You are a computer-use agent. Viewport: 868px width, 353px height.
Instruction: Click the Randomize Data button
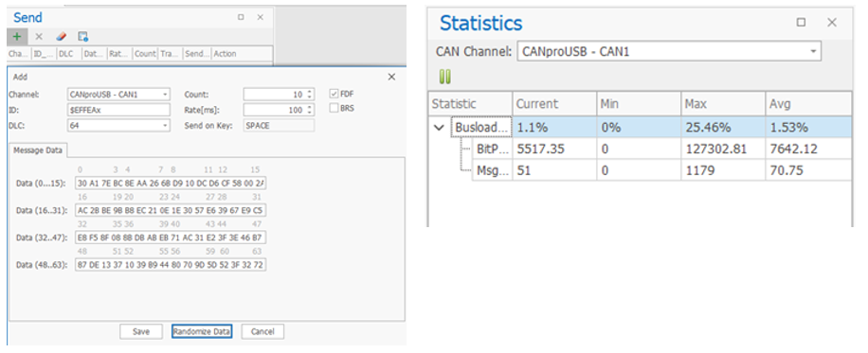pos(202,331)
